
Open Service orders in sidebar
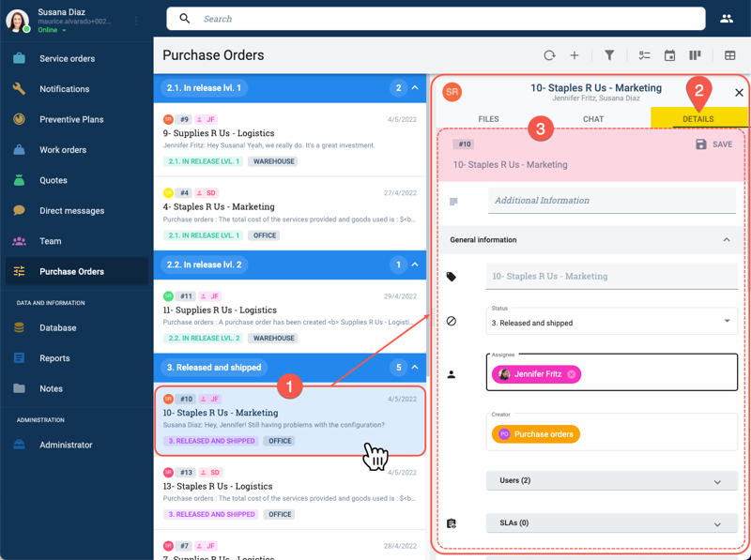(67, 58)
